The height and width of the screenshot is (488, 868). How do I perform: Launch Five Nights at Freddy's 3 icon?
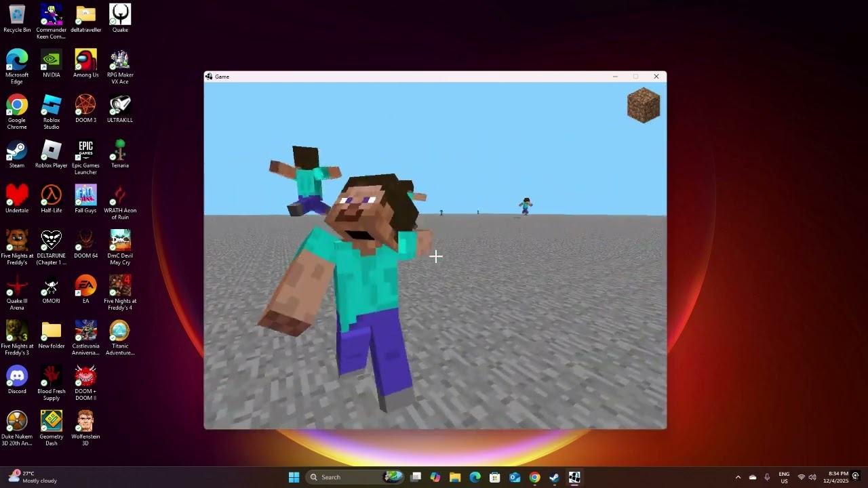coord(17,338)
